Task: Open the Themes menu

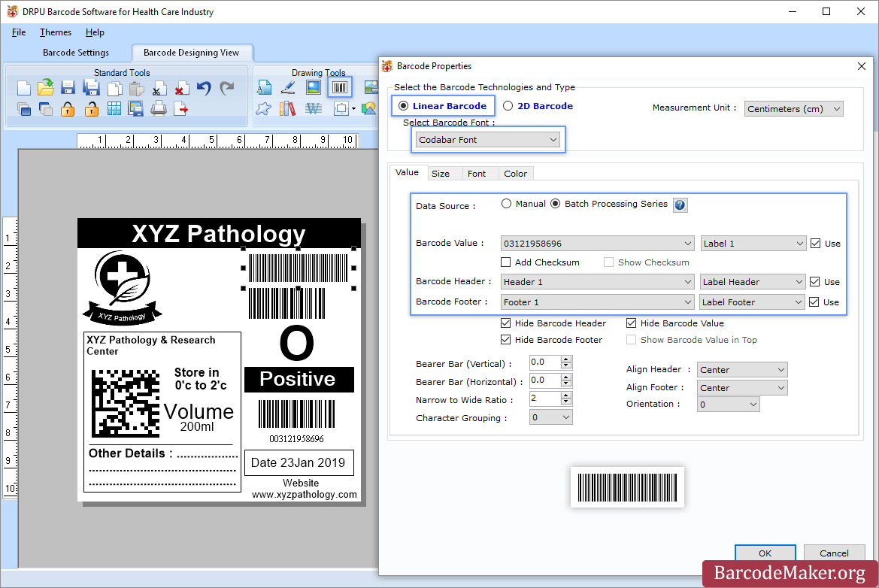Action: [x=56, y=32]
